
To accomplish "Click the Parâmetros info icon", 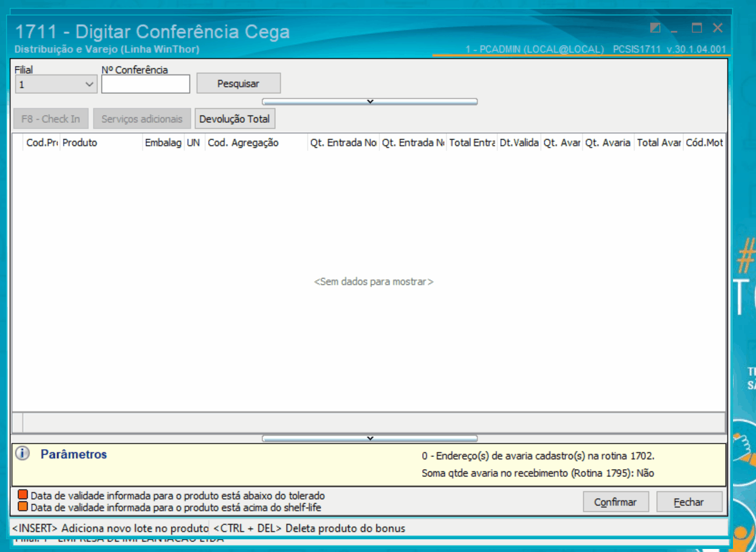I will point(22,453).
